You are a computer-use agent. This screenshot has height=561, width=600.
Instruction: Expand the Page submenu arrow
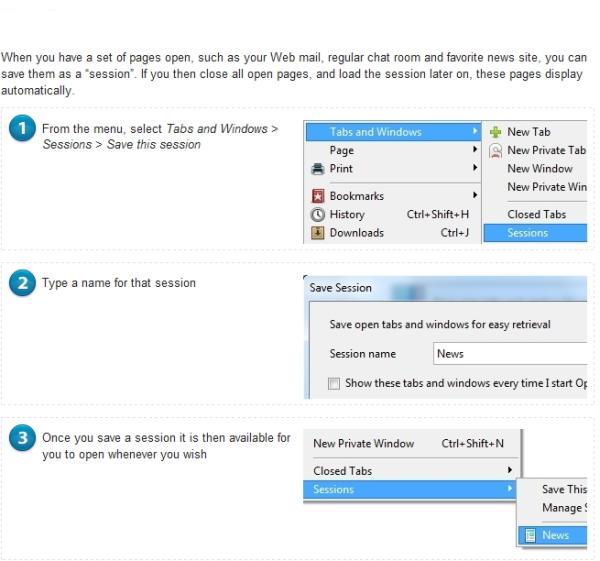tap(475, 150)
